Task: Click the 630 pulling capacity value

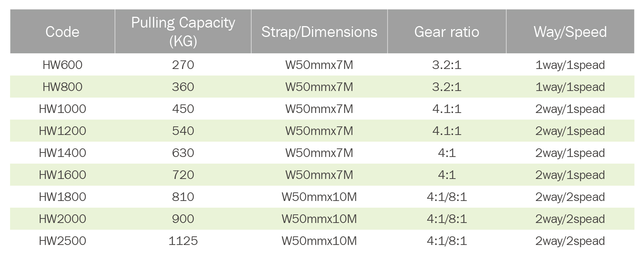Action: [183, 153]
